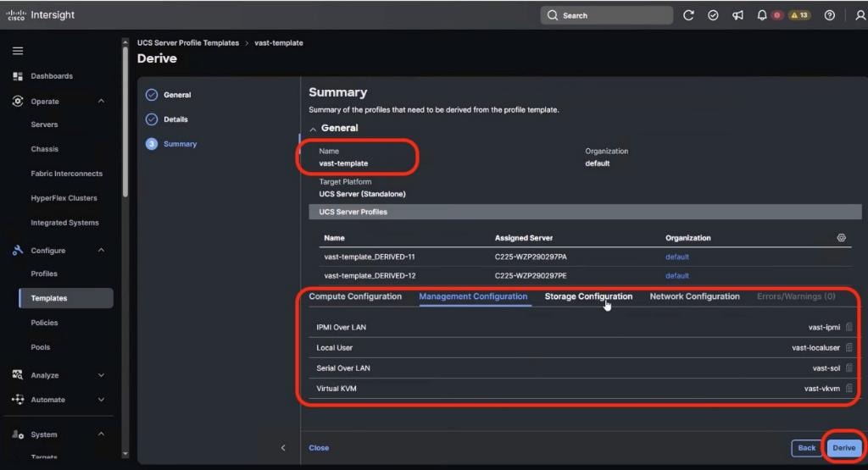This screenshot has width=868, height=470.
Task: Select Templates under Configure
Action: coord(66,298)
